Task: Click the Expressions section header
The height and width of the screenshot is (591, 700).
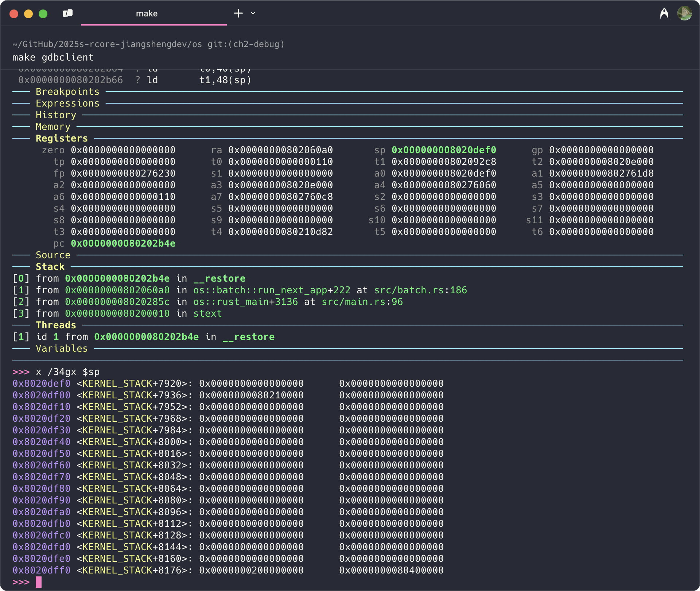Action: point(67,103)
